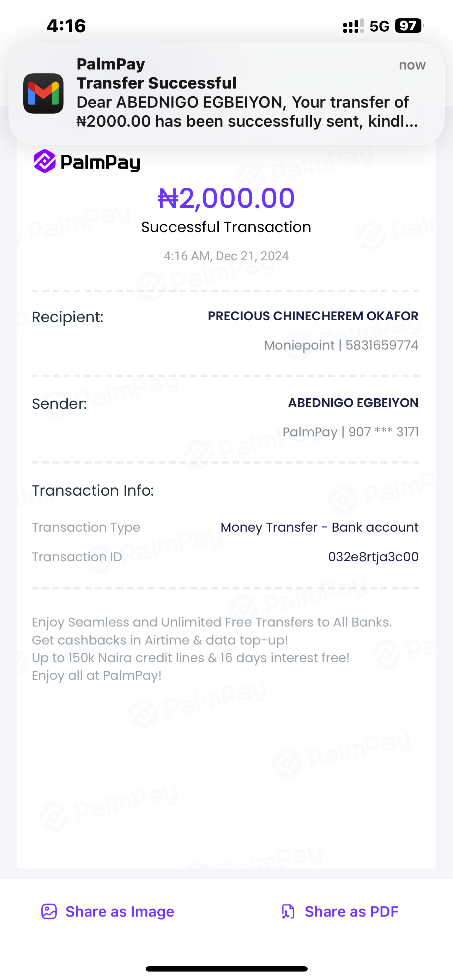Tap the Share as PDF document icon
453x980 pixels.
pyautogui.click(x=288, y=912)
